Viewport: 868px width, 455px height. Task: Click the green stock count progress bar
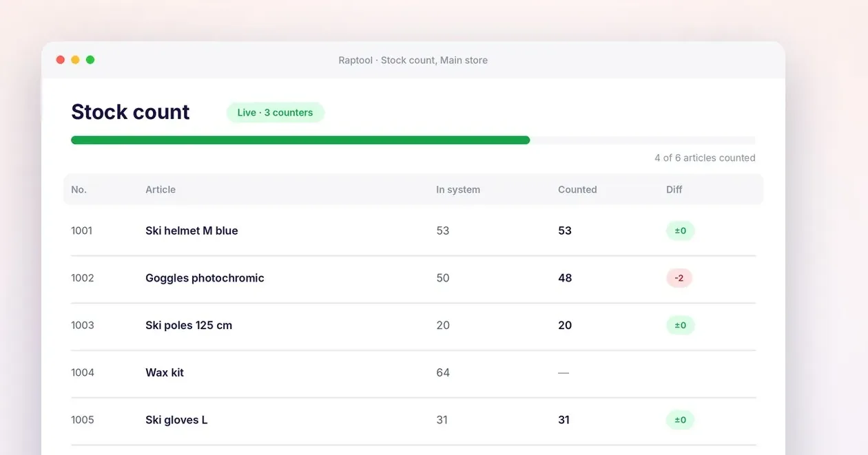point(300,140)
